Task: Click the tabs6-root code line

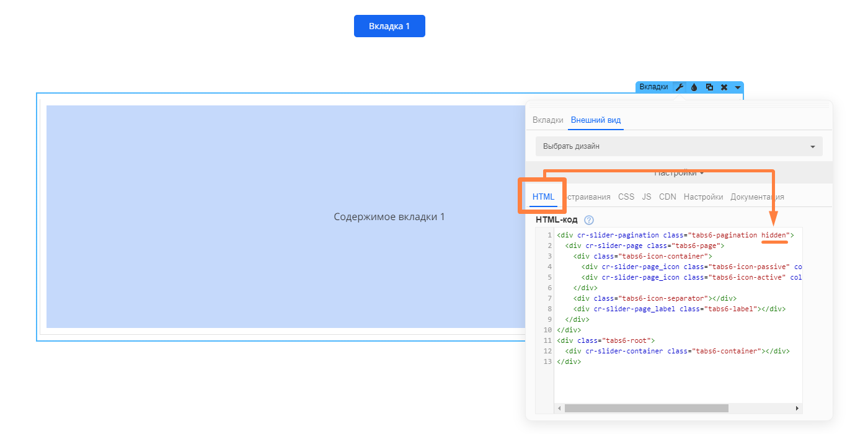Action: pyautogui.click(x=606, y=340)
